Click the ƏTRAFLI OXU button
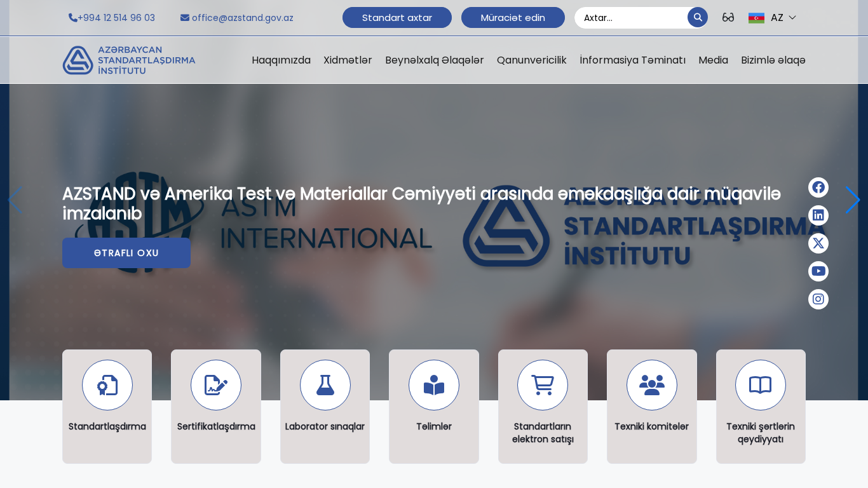This screenshot has height=488, width=868. tap(126, 253)
